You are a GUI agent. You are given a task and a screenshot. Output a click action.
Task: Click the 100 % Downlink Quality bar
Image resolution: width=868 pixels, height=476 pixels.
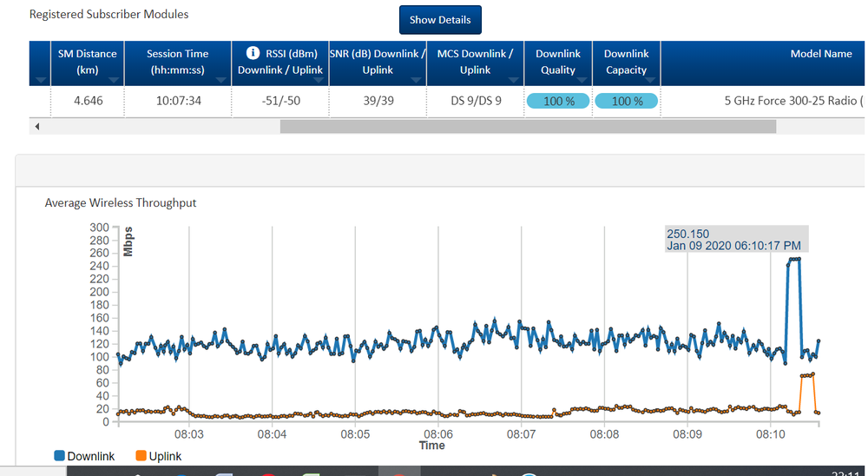click(x=558, y=102)
